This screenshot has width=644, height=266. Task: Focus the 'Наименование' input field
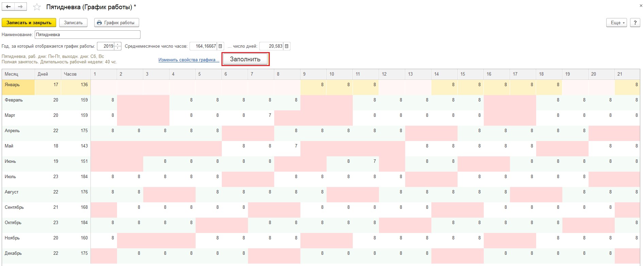click(x=87, y=35)
